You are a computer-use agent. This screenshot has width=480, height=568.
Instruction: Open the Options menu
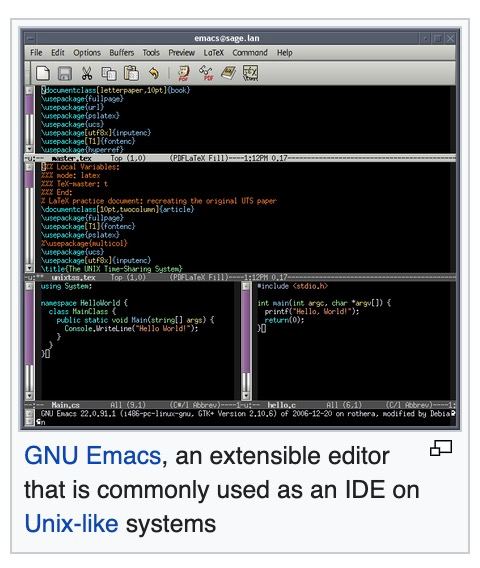pyautogui.click(x=87, y=53)
